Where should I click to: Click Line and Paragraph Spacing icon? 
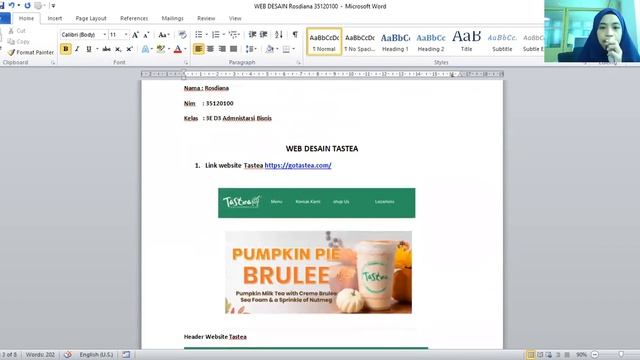(x=249, y=49)
